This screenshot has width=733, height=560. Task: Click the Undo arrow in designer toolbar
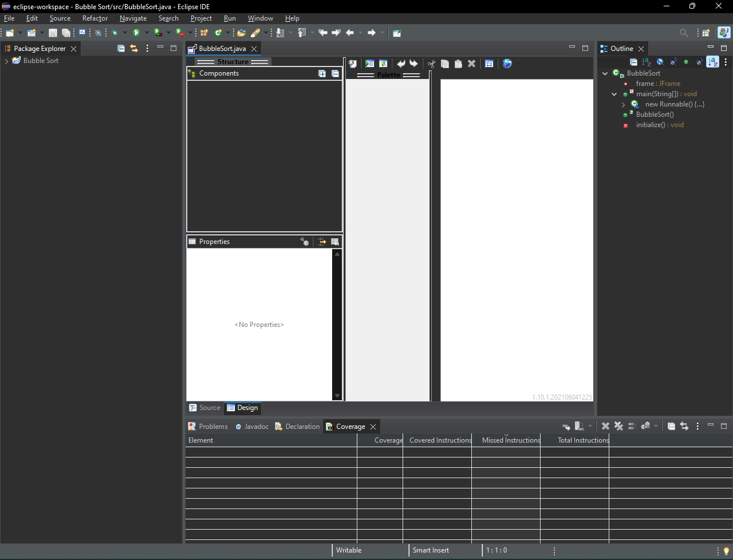[x=401, y=64]
